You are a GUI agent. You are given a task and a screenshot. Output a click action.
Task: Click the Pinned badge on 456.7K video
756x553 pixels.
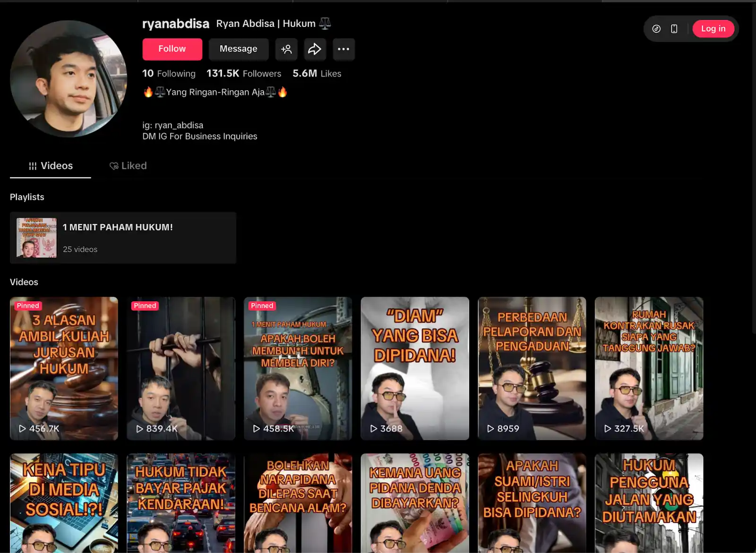tap(28, 306)
